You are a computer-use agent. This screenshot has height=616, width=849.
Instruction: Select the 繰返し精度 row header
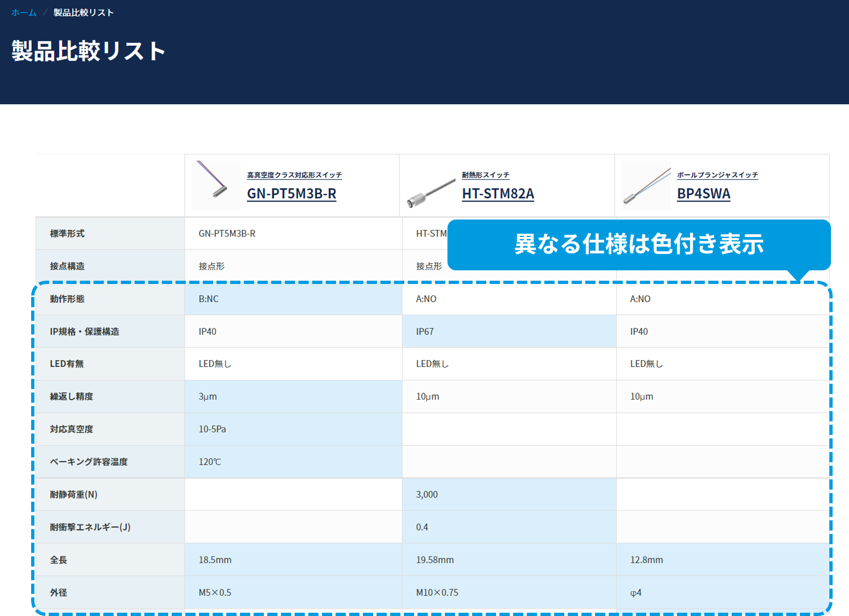110,396
